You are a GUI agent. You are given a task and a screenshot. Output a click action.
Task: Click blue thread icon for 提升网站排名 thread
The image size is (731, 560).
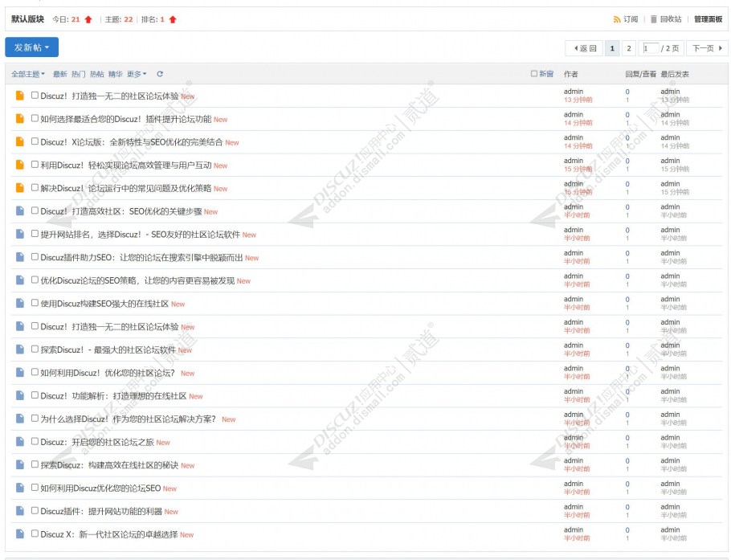(x=19, y=234)
